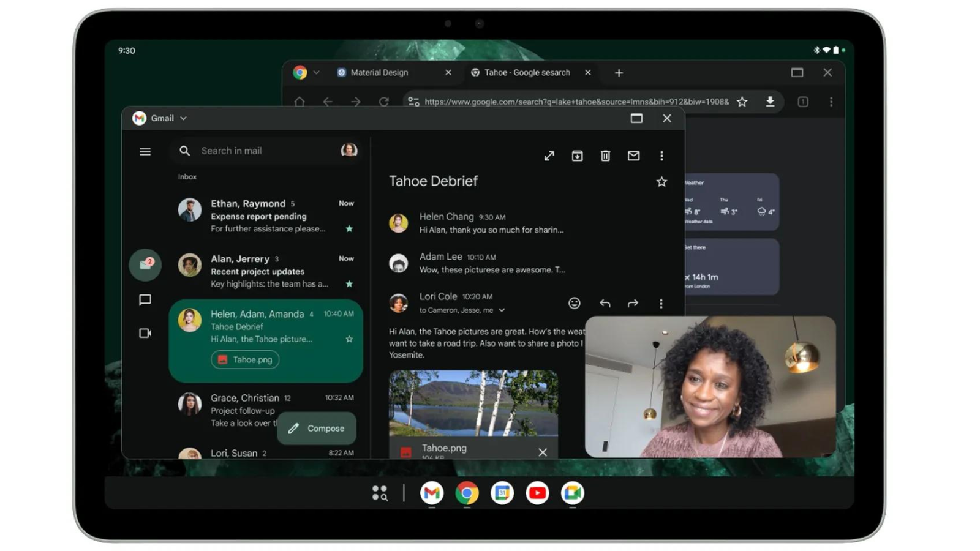Screen dimensions: 980x551
Task: Mark the Tahoe Debrief email as unread
Action: tap(633, 156)
